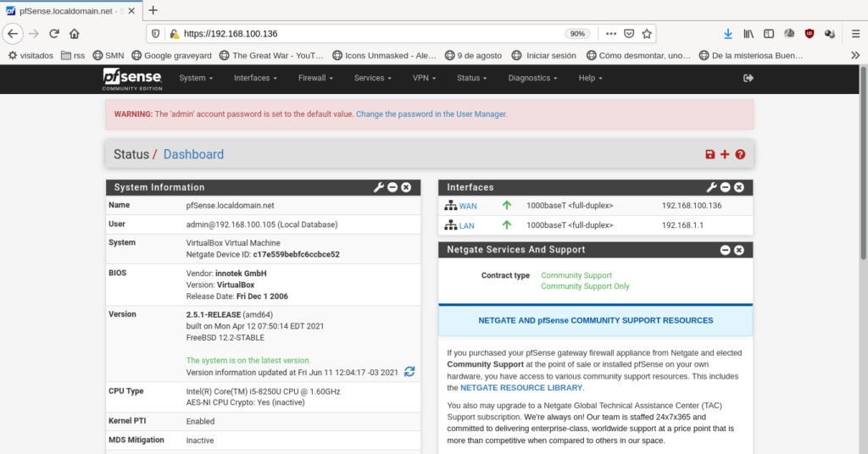Click the WAN interface network icon

pos(451,206)
